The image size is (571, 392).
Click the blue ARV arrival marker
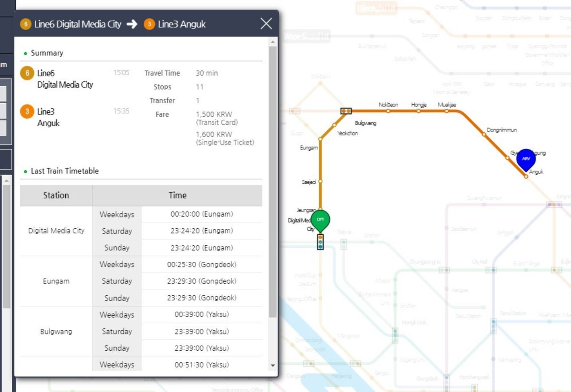click(526, 158)
